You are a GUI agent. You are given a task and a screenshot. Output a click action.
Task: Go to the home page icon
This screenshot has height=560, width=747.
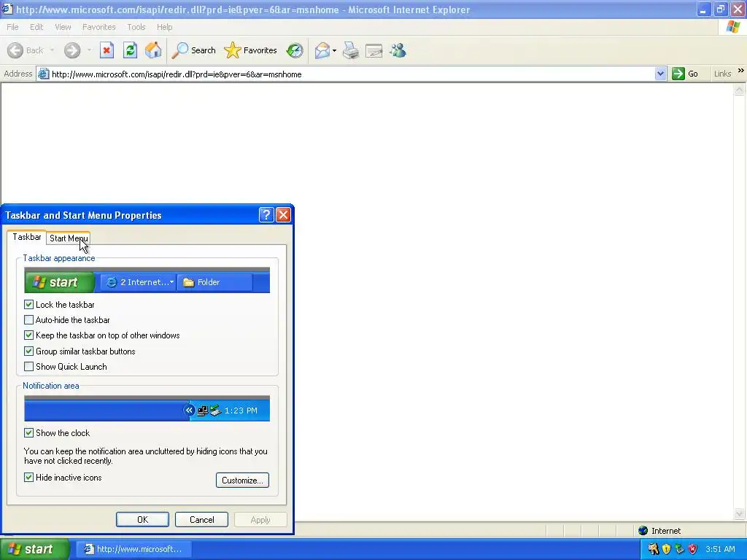tap(153, 50)
